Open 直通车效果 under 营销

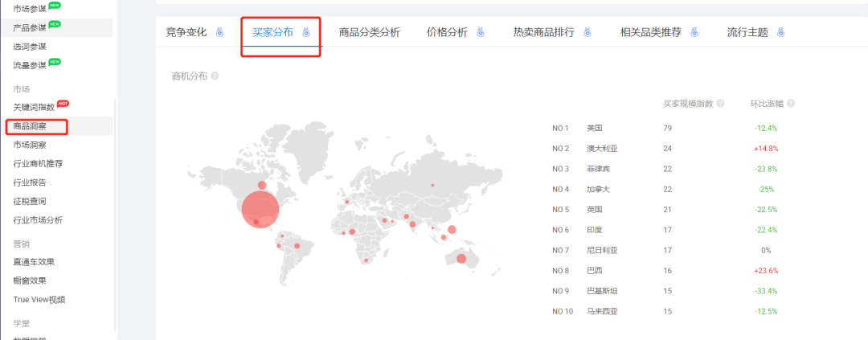click(34, 262)
